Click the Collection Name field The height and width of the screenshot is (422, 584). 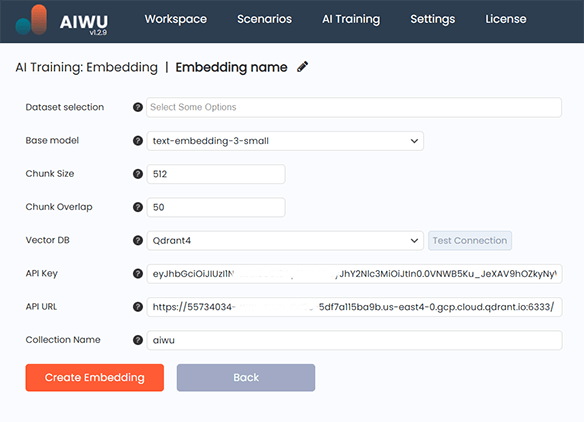pos(354,340)
